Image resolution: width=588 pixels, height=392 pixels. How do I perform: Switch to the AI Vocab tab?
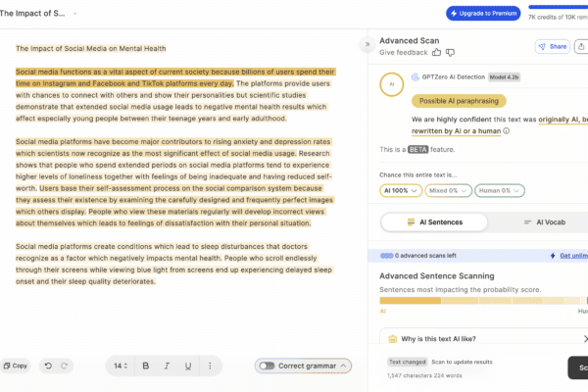(x=545, y=222)
